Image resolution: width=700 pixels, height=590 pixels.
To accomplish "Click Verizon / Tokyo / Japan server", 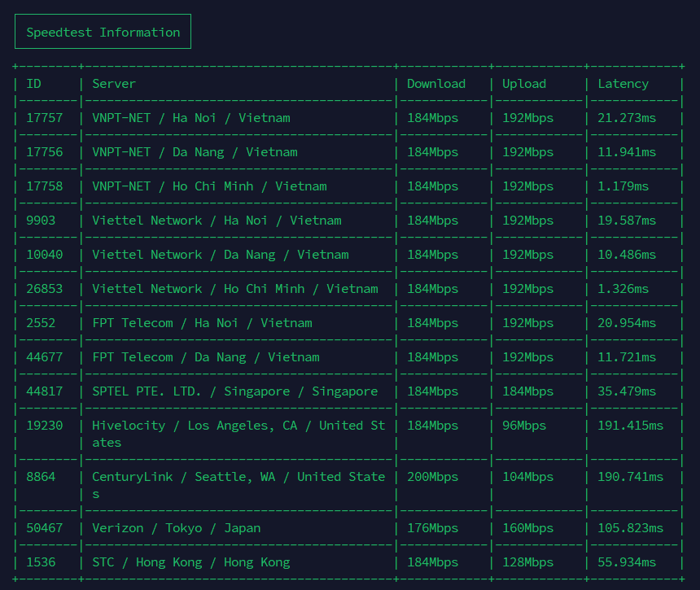I will pos(177,528).
